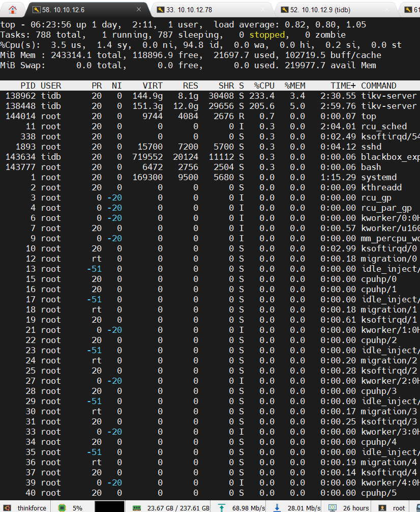420x512 pixels.
Task: Click the systemd command name
Action: (x=378, y=177)
